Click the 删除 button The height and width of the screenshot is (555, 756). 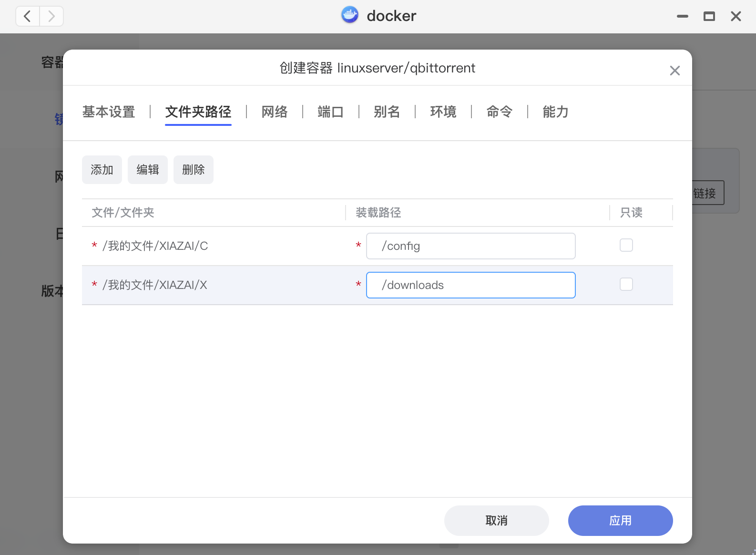[x=194, y=170]
